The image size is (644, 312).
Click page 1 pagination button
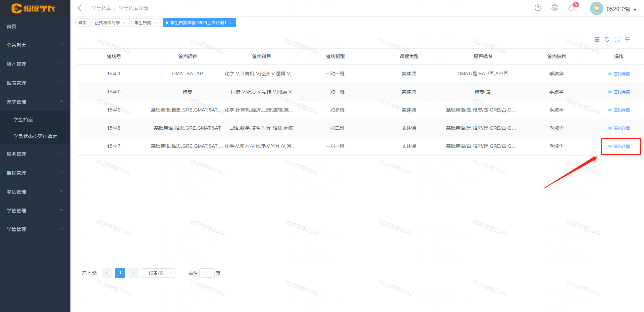coord(120,273)
